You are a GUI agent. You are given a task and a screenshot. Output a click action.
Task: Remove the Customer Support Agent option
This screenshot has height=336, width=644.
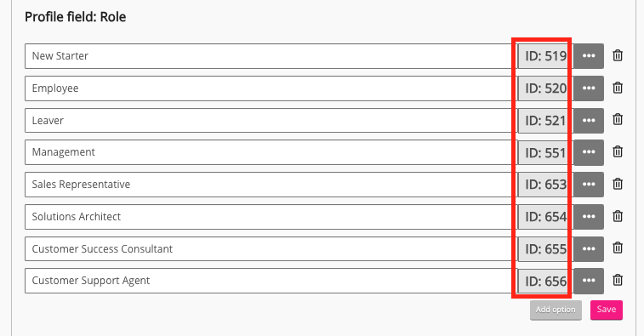(x=618, y=280)
